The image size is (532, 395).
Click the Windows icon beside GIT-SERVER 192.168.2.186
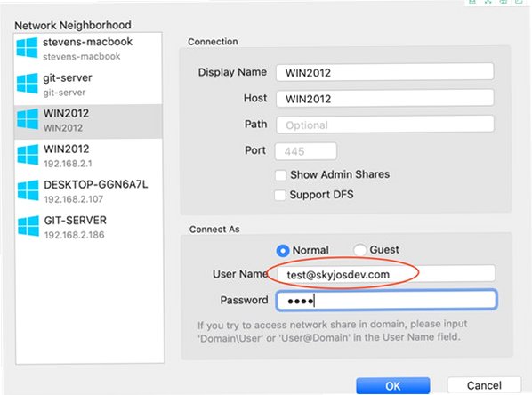tap(28, 226)
